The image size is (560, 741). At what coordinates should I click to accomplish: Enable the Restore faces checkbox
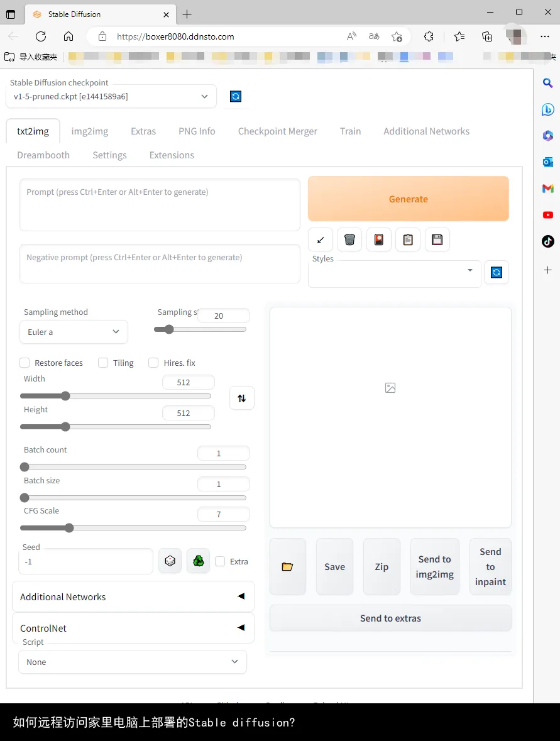pos(25,363)
